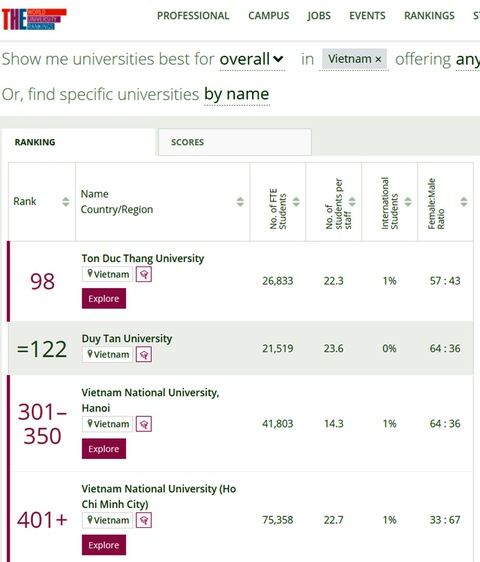Click subject icon for Vietnam National University, Hanoi

tap(144, 424)
